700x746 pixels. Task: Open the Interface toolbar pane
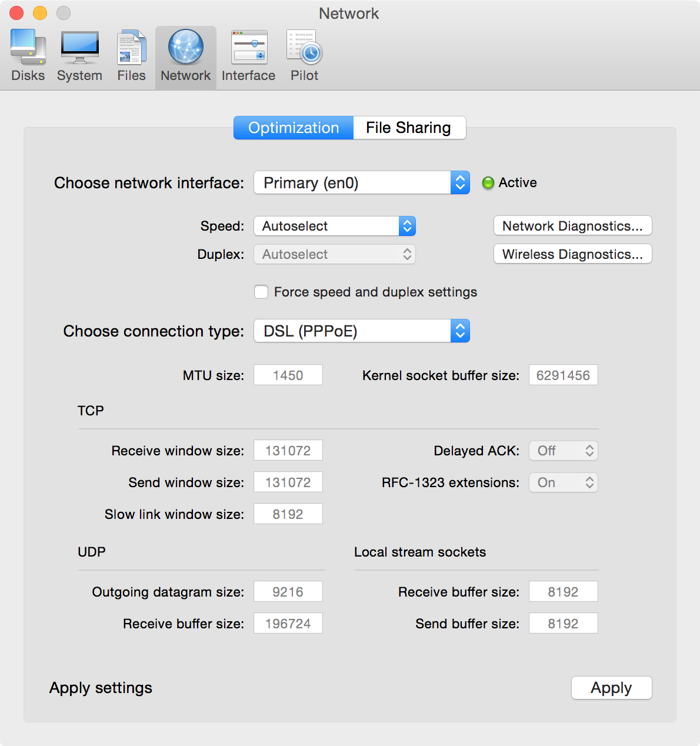[x=248, y=56]
